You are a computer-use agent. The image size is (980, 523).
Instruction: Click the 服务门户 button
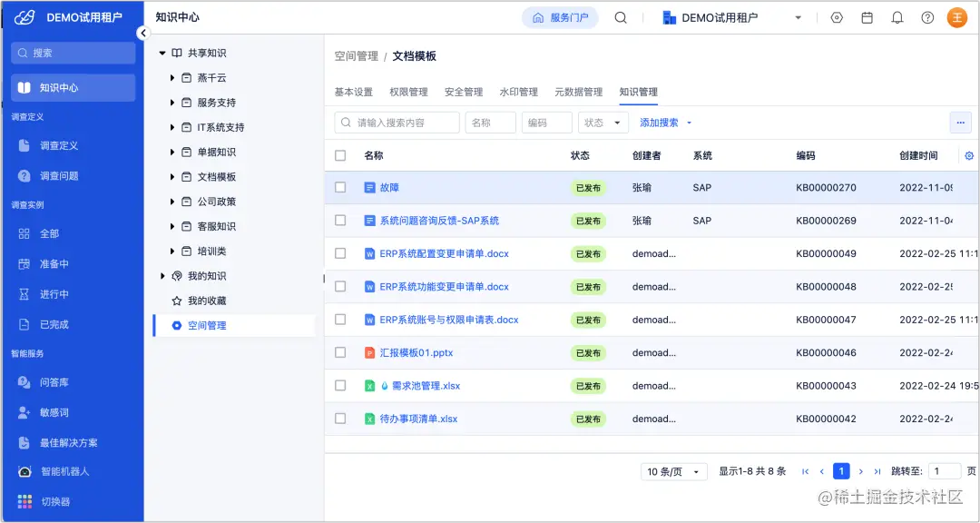[x=560, y=16]
